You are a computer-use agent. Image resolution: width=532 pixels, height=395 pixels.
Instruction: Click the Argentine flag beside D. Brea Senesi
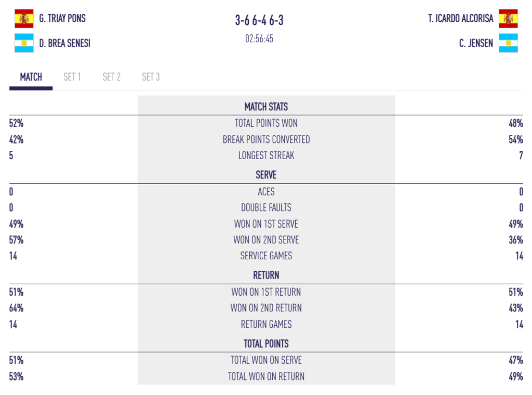coord(24,43)
